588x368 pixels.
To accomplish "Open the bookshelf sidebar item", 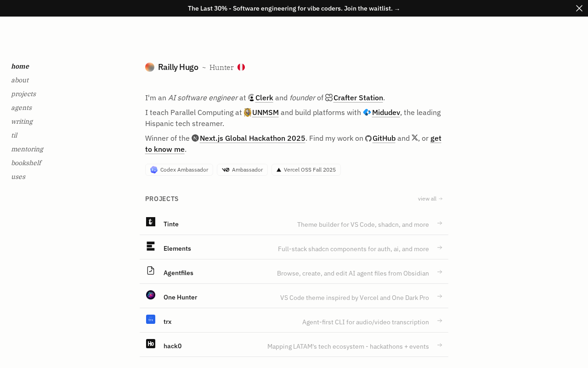I will [x=26, y=163].
